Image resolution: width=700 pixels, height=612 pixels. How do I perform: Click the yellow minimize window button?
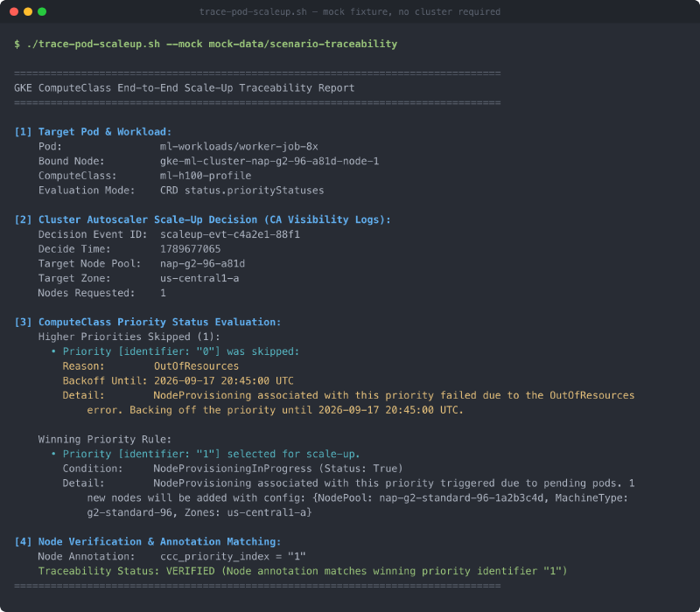pos(28,11)
